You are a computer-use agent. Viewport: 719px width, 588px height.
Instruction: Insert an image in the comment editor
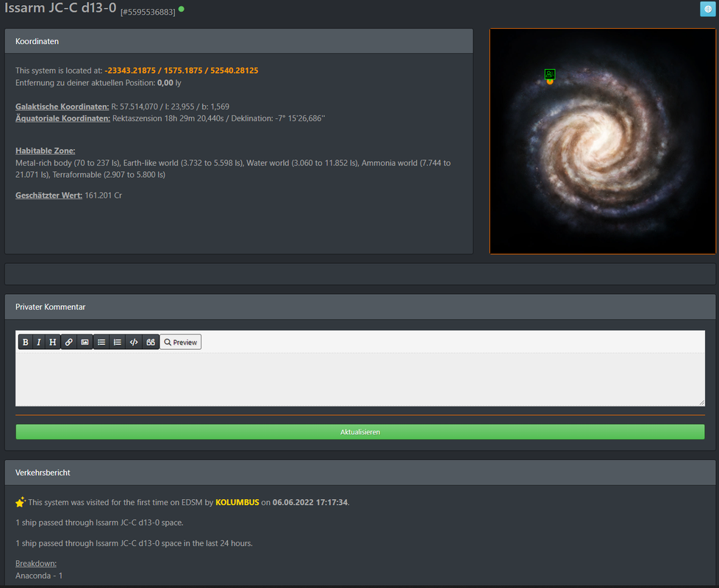point(85,342)
